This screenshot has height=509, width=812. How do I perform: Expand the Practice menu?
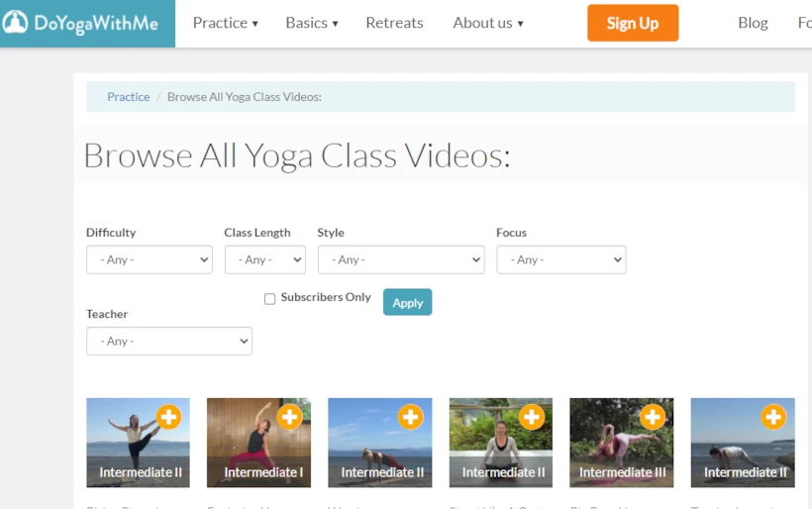click(225, 23)
